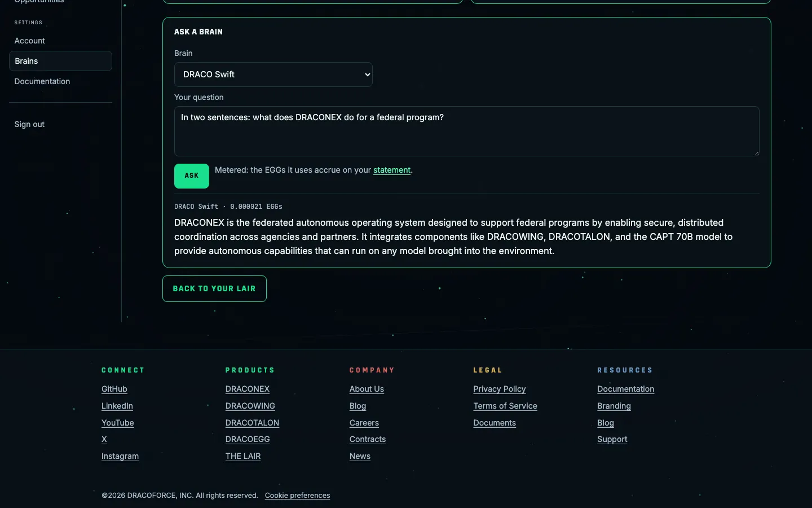
Task: Open the X social link
Action: (x=104, y=439)
